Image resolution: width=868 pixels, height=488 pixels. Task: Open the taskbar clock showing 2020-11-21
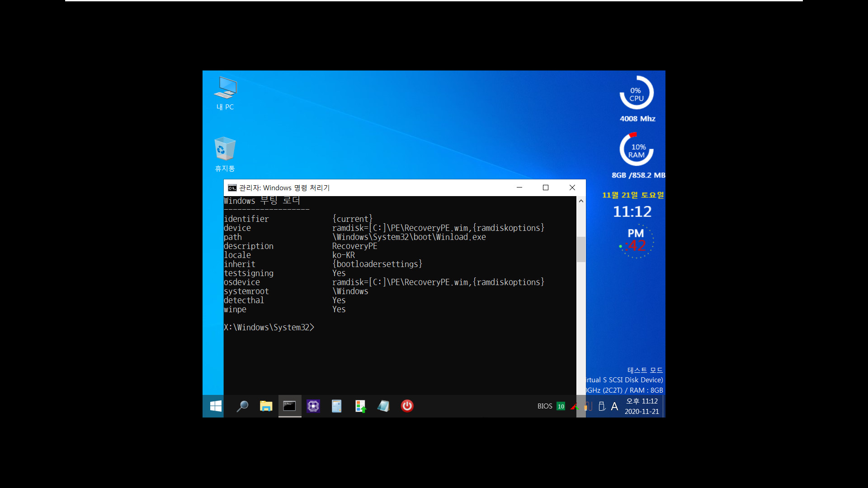(642, 406)
